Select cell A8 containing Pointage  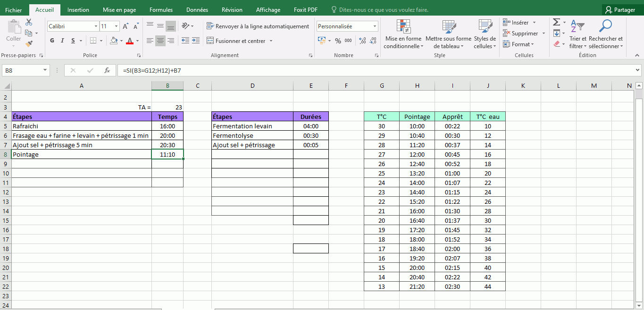point(82,154)
